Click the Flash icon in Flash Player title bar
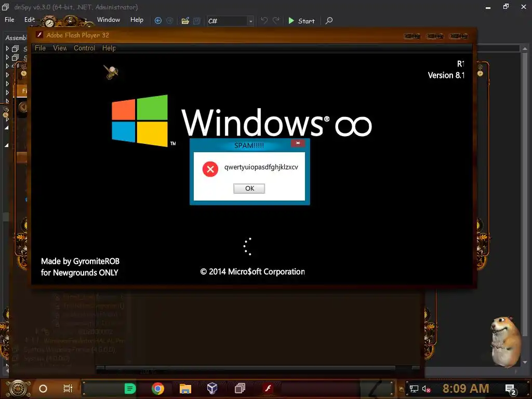532x399 pixels. [x=39, y=35]
